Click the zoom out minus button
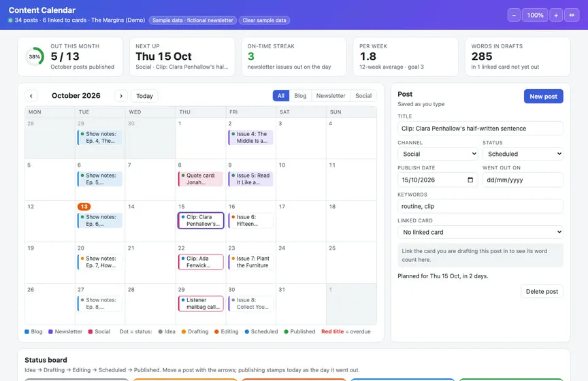 [x=514, y=15]
